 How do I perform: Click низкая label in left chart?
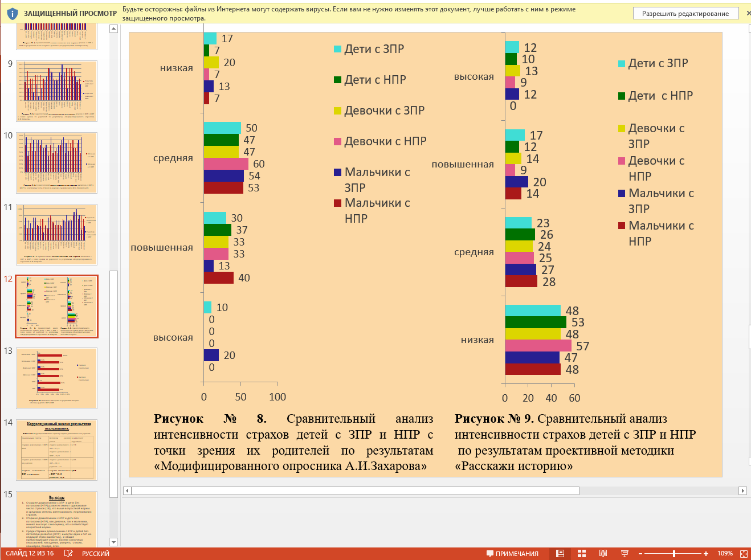click(x=177, y=68)
